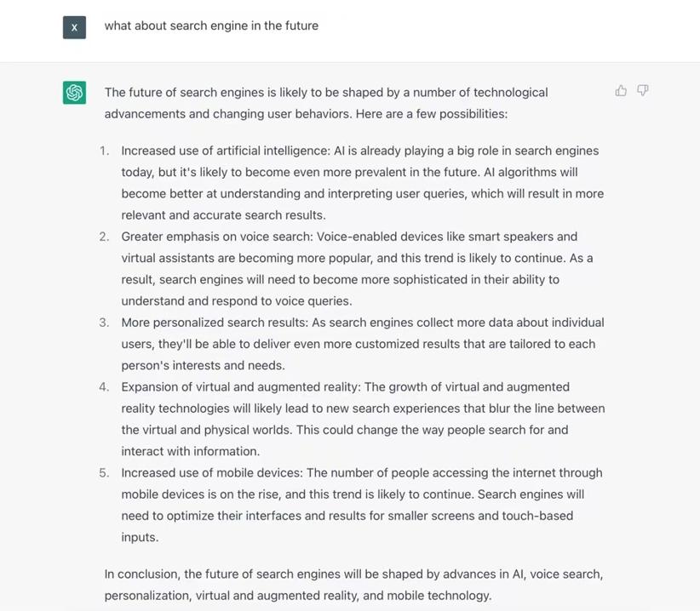Click the list number 1 marker
The width and height of the screenshot is (700, 611).
(x=104, y=151)
